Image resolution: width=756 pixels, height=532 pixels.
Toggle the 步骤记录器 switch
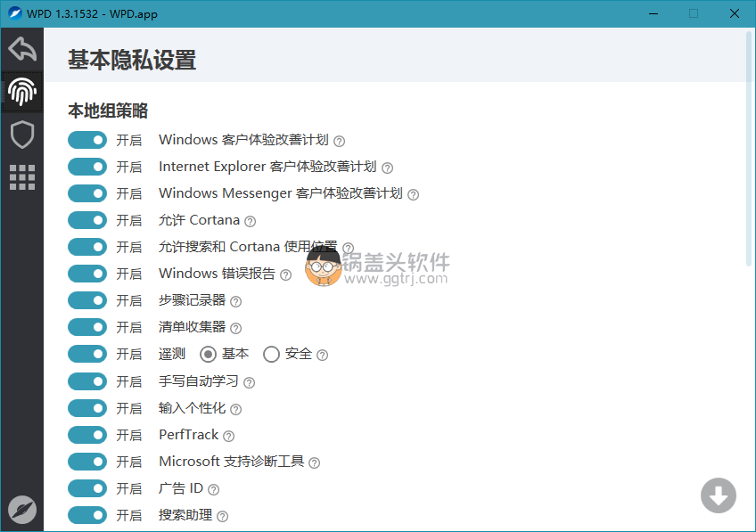point(87,300)
